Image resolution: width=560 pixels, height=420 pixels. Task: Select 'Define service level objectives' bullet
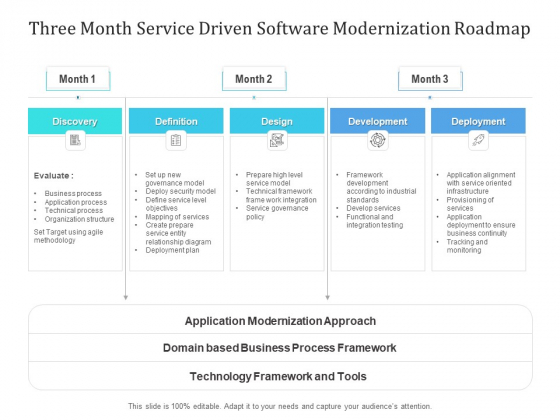(176, 204)
